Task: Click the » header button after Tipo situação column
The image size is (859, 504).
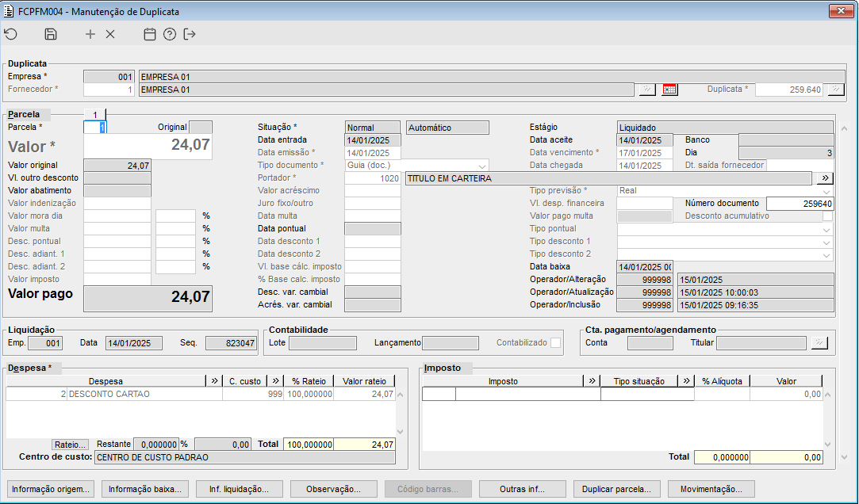Action: pyautogui.click(x=686, y=381)
